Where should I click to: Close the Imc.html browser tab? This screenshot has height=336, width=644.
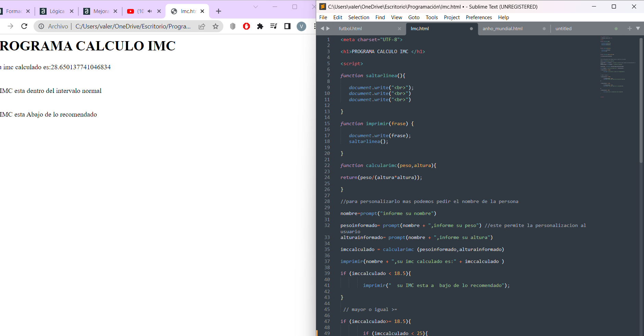202,11
